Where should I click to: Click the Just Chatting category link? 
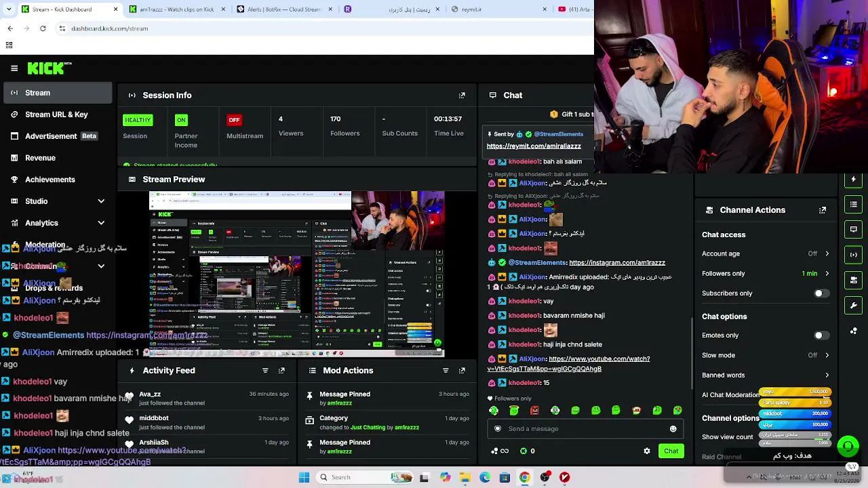pyautogui.click(x=368, y=428)
